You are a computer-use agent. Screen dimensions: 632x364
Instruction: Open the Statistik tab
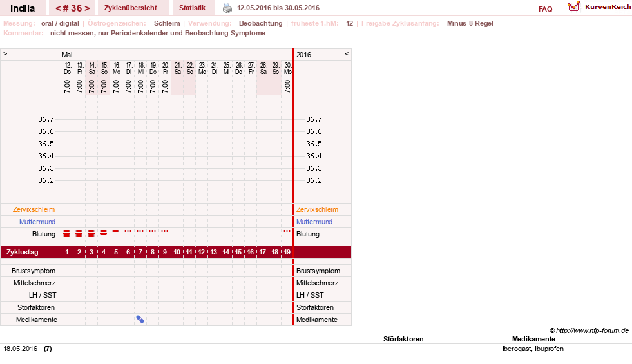click(x=192, y=8)
